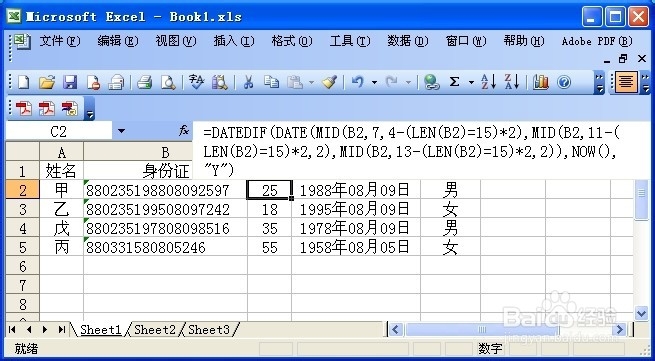The height and width of the screenshot is (361, 655).
Task: Open the 窗口(W) menu
Action: (x=466, y=41)
